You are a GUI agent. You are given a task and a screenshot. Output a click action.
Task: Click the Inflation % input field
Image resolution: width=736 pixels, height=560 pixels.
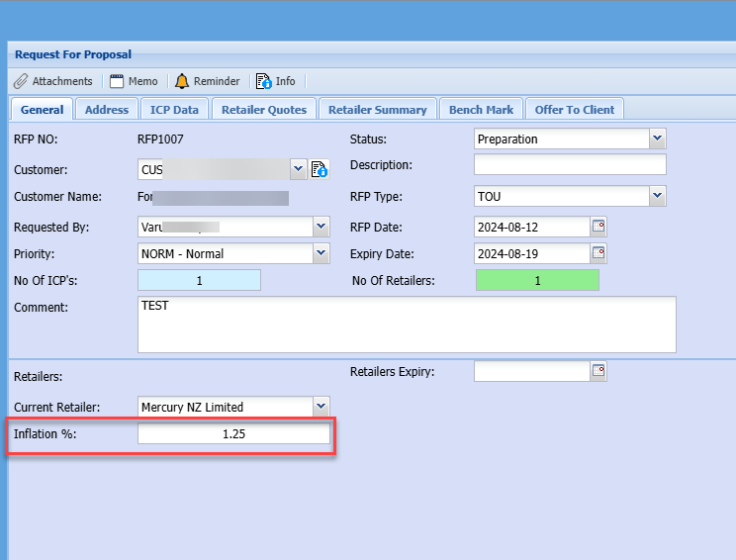pos(233,434)
